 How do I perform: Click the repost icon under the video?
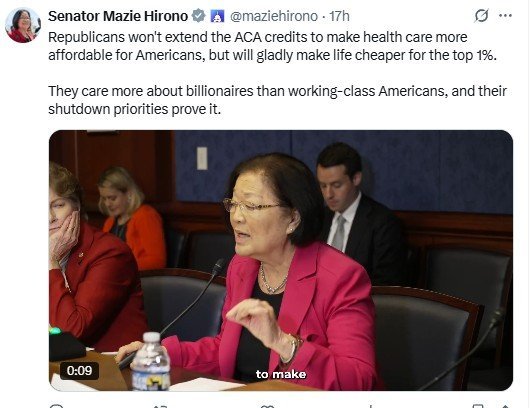pyautogui.click(x=160, y=406)
